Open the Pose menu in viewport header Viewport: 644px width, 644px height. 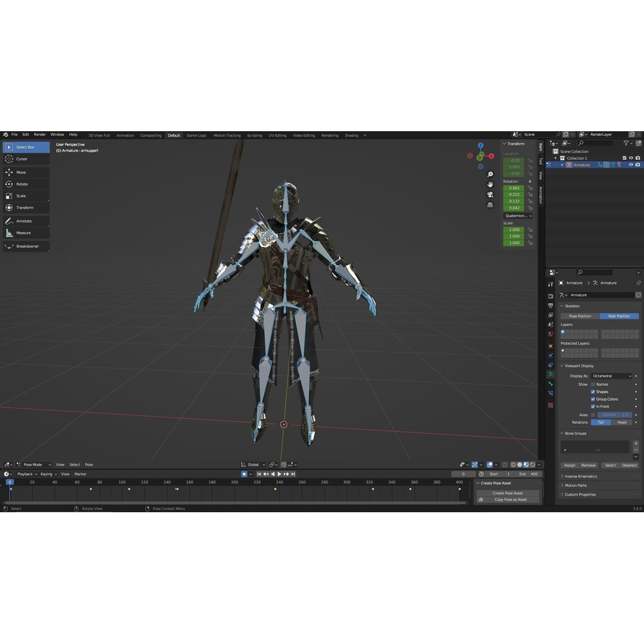89,465
